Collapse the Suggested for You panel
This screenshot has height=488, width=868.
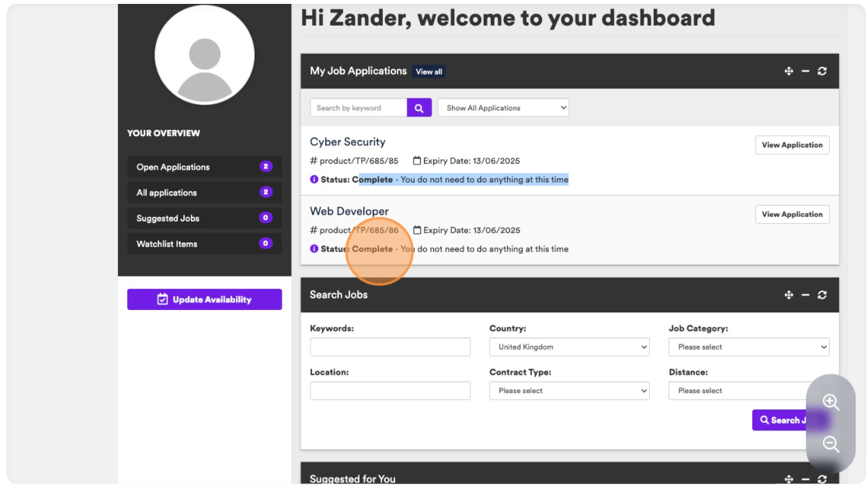click(x=805, y=479)
